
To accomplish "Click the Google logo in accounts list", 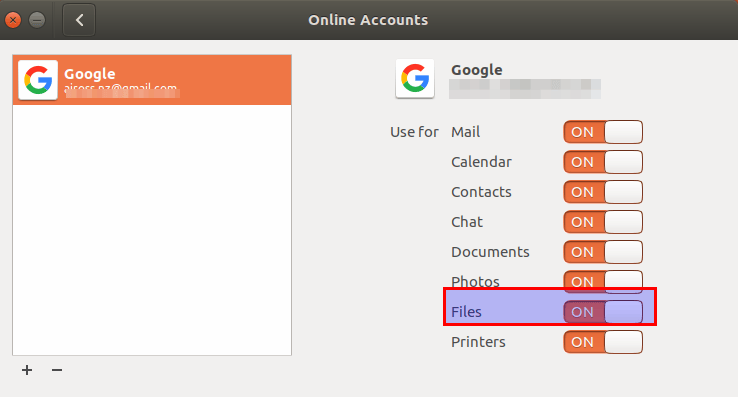I will point(38,80).
